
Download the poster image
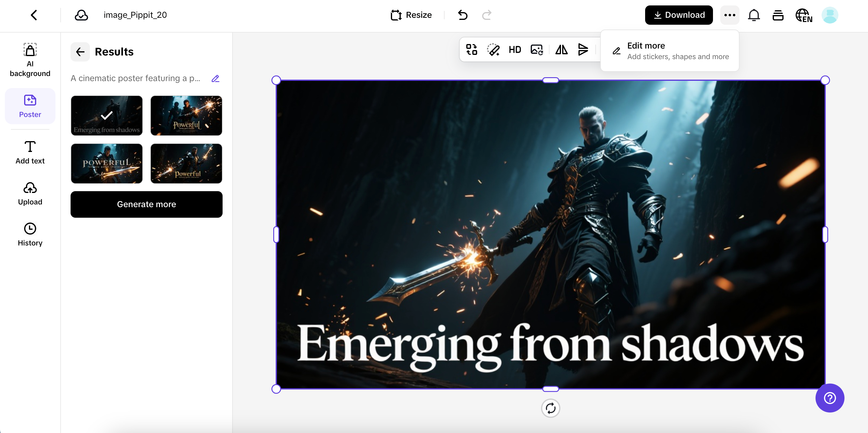click(x=679, y=15)
